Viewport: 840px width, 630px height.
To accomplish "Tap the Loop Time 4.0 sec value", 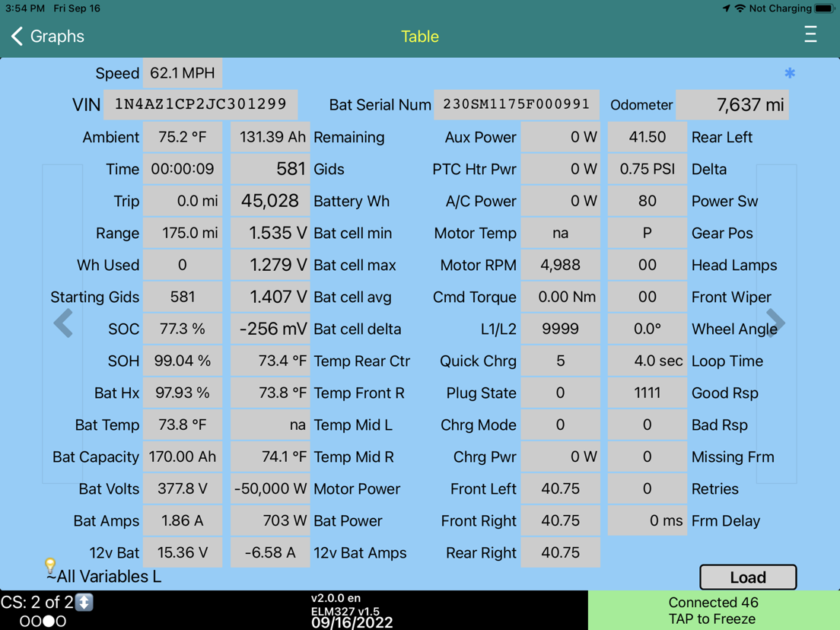I will coord(647,361).
